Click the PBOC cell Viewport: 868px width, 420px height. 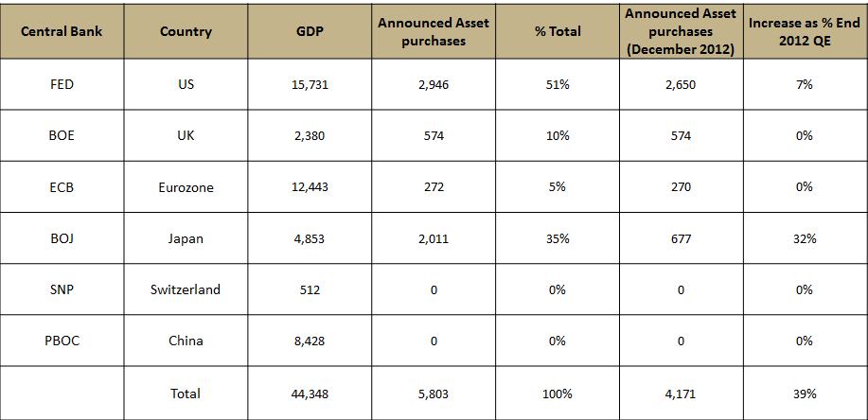pos(62,341)
